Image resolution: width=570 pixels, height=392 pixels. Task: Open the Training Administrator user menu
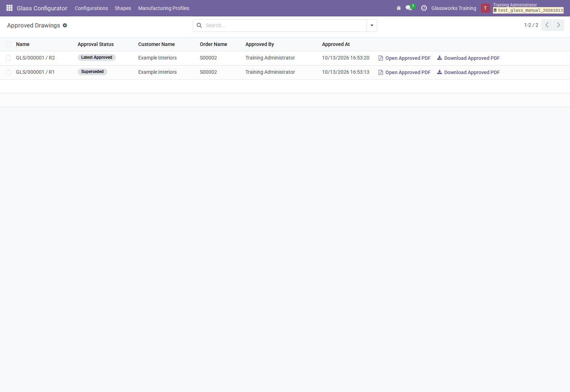pyautogui.click(x=523, y=8)
